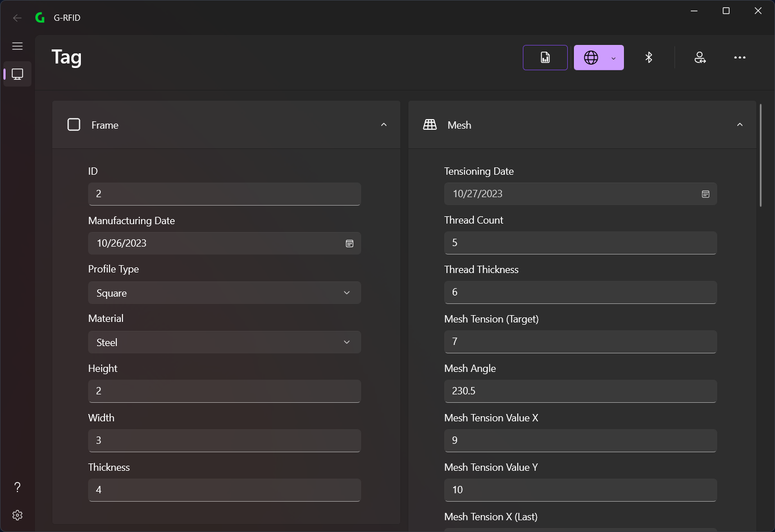775x532 pixels.
Task: Click the Material label
Action: [x=106, y=319]
